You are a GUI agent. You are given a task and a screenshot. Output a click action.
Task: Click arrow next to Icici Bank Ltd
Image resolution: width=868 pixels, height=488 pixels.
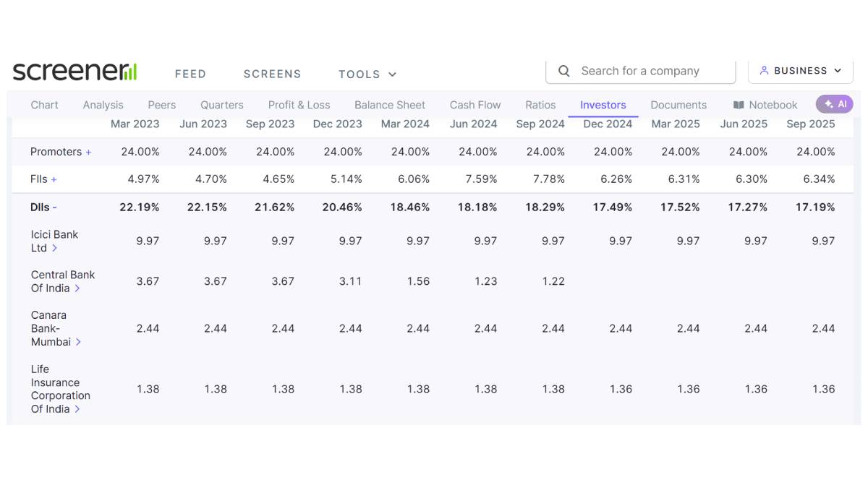[x=55, y=248]
